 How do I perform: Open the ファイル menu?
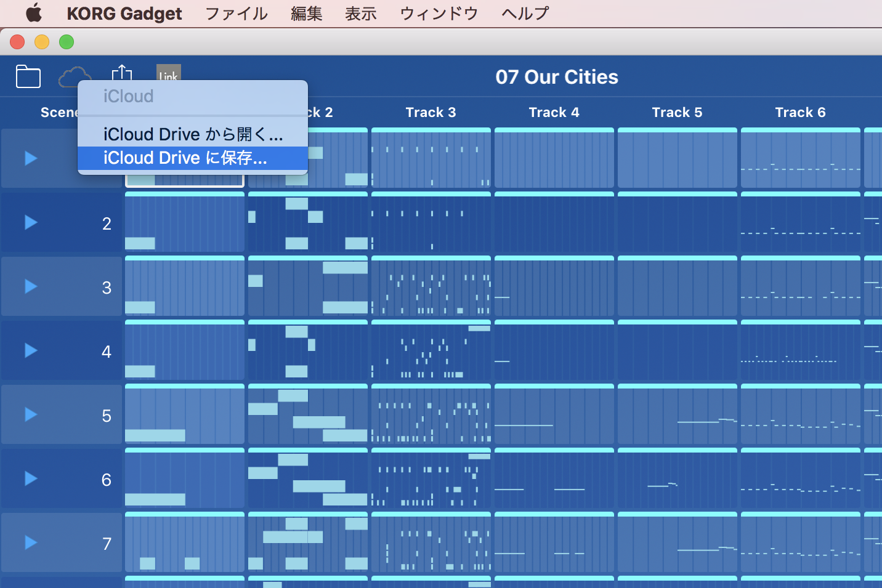(x=237, y=14)
